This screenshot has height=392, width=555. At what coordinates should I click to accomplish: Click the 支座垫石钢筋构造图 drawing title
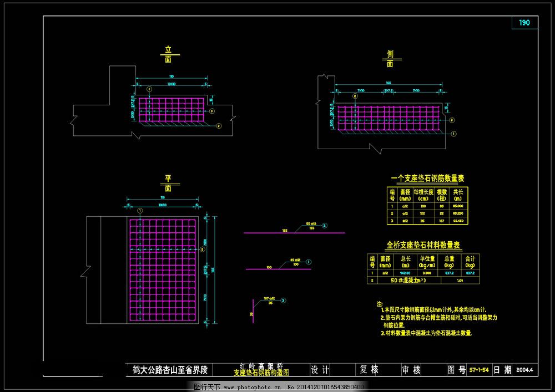click(261, 374)
